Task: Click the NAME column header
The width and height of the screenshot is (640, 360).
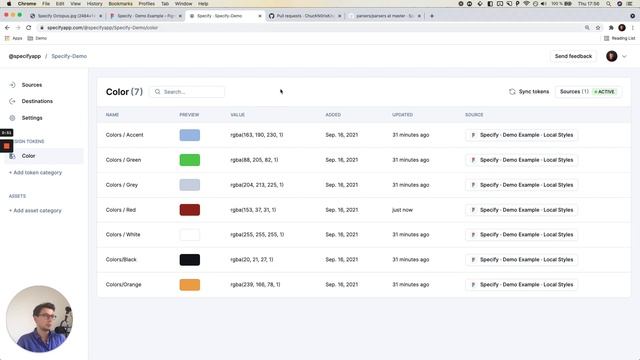Action: tap(112, 115)
